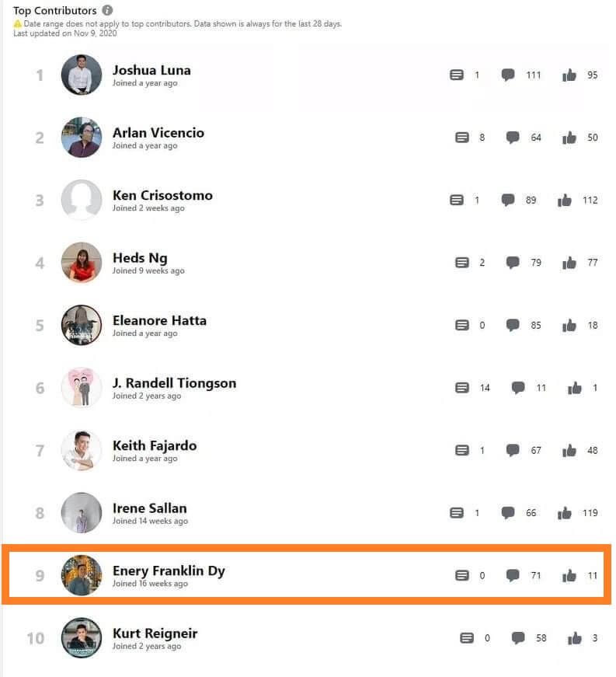Click the Top Contributors info icon
The width and height of the screenshot is (616, 677).
point(107,10)
